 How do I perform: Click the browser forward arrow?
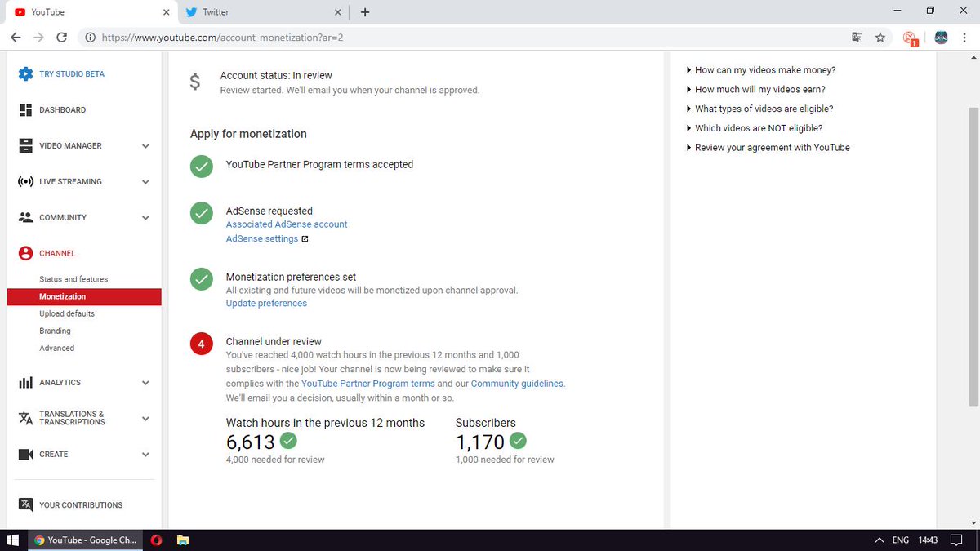[x=38, y=38]
